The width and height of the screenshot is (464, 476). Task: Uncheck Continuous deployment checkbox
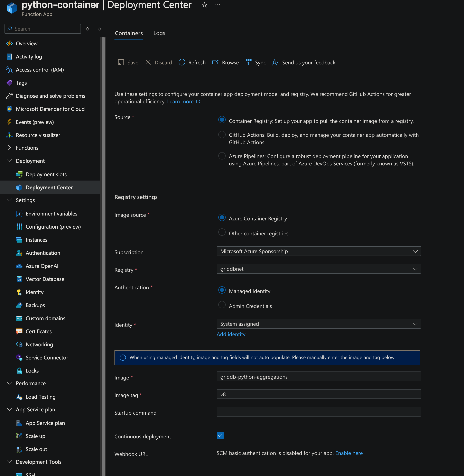(220, 435)
